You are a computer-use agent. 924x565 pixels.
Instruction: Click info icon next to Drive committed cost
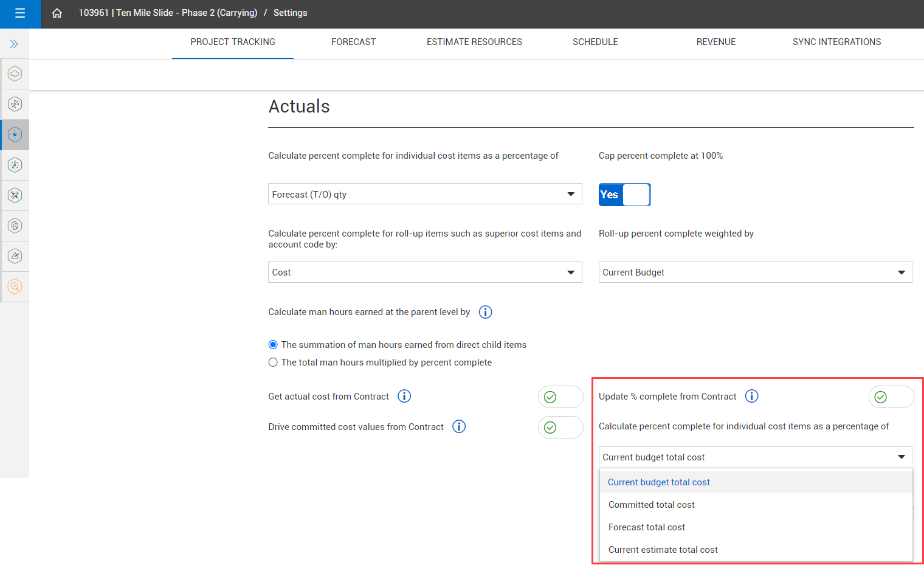460,426
